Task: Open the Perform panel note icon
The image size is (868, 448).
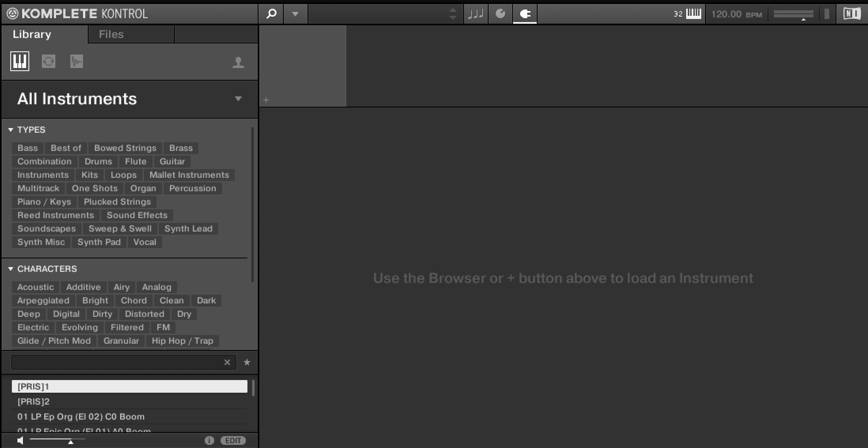Action: pos(476,14)
